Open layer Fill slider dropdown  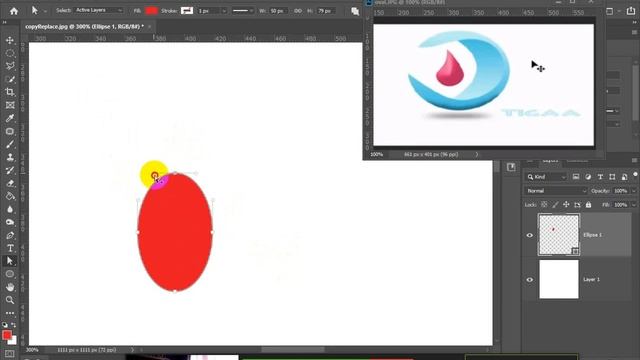coord(634,204)
